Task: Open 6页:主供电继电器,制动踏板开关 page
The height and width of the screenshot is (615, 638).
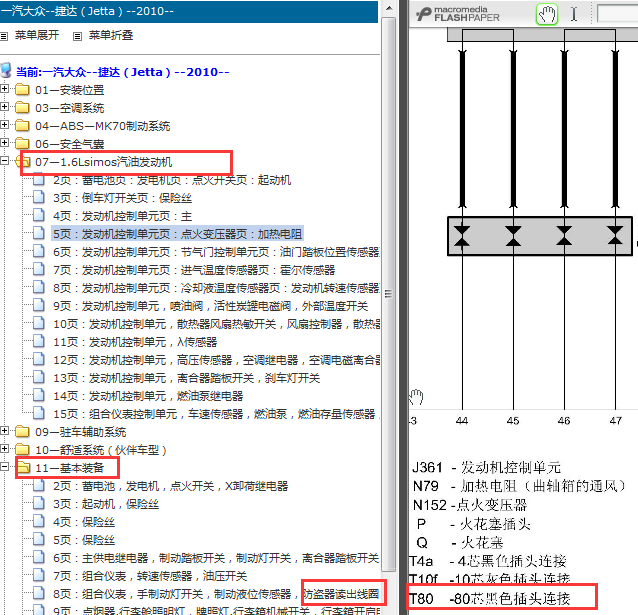Action: click(x=216, y=558)
